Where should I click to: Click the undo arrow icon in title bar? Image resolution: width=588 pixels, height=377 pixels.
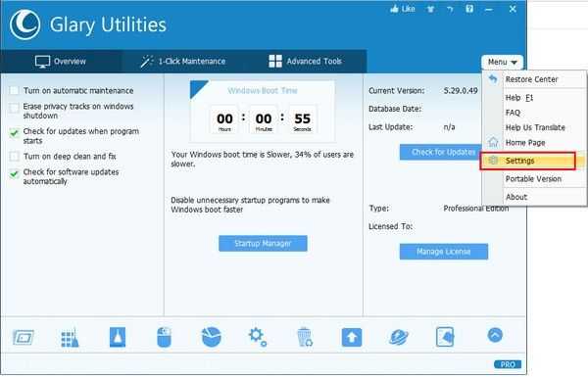click(x=450, y=9)
